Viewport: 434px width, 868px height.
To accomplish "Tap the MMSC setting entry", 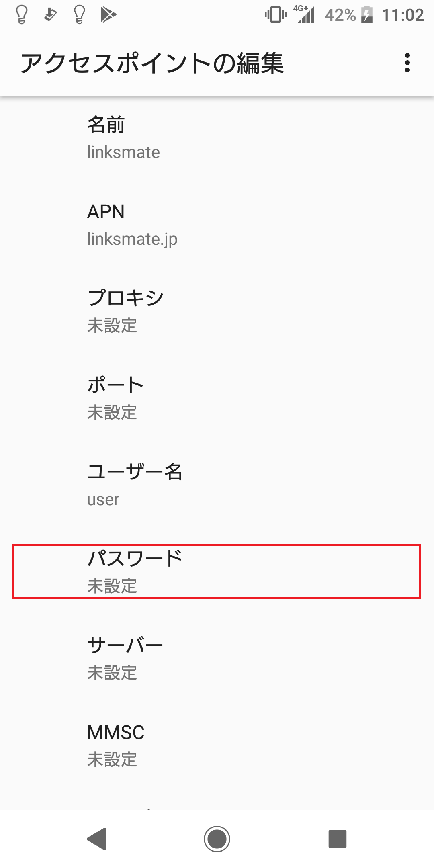I will [217, 745].
